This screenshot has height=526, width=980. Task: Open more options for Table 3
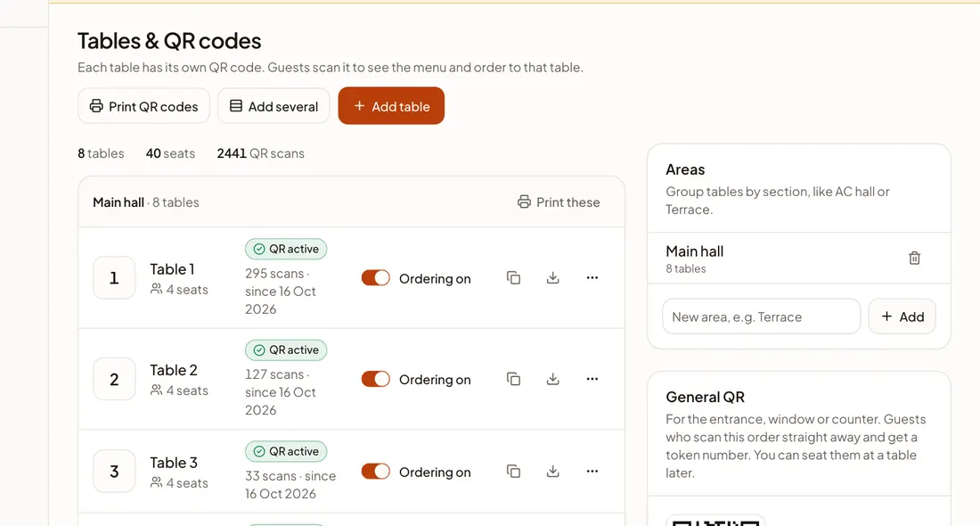coord(592,472)
